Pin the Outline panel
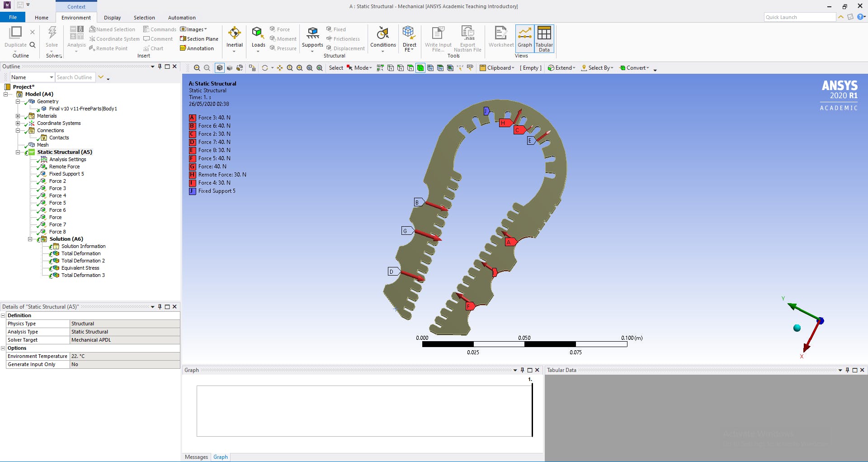This screenshot has height=462, width=868. (160, 67)
